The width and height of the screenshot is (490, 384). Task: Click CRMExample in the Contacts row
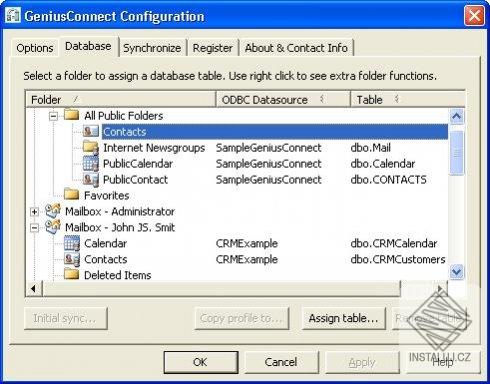tap(247, 259)
